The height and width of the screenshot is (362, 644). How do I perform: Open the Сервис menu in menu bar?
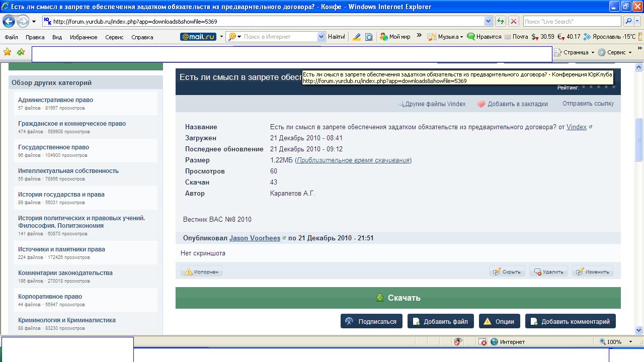pyautogui.click(x=114, y=37)
